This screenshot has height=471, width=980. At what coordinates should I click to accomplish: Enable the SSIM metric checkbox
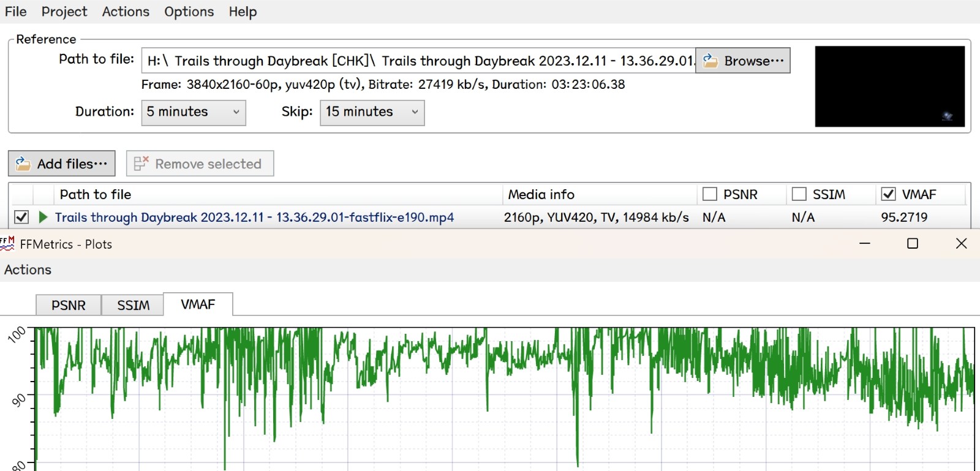(799, 194)
